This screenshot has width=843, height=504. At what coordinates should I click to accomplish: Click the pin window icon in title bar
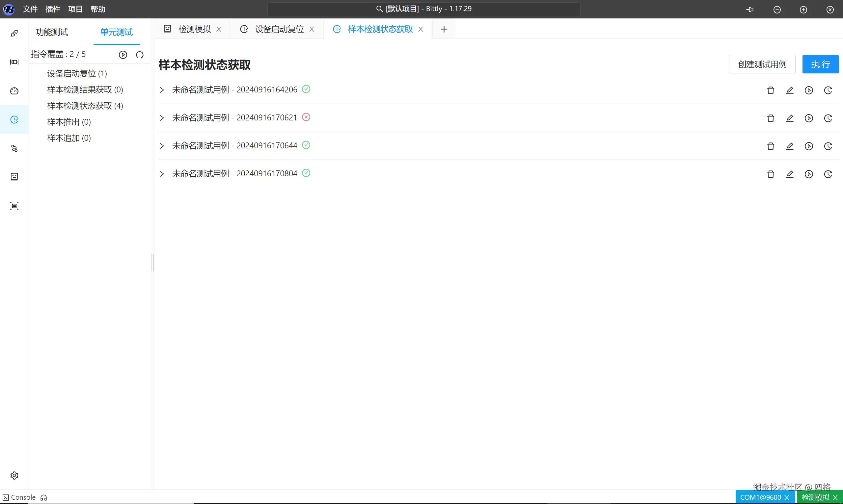(x=750, y=10)
